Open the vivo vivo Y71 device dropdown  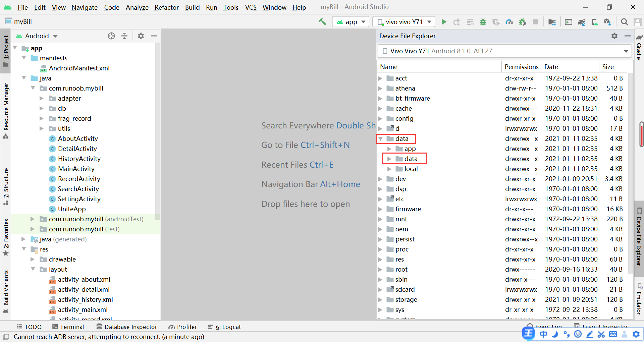[404, 22]
